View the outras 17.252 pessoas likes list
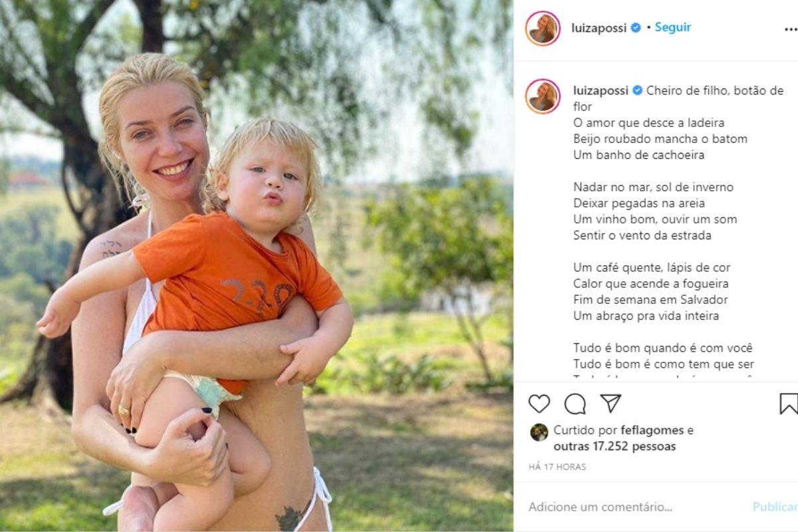This screenshot has width=798, height=532. click(x=614, y=446)
